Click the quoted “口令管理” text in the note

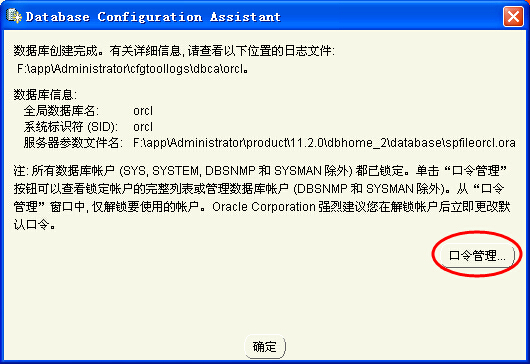pyautogui.click(x=476, y=171)
